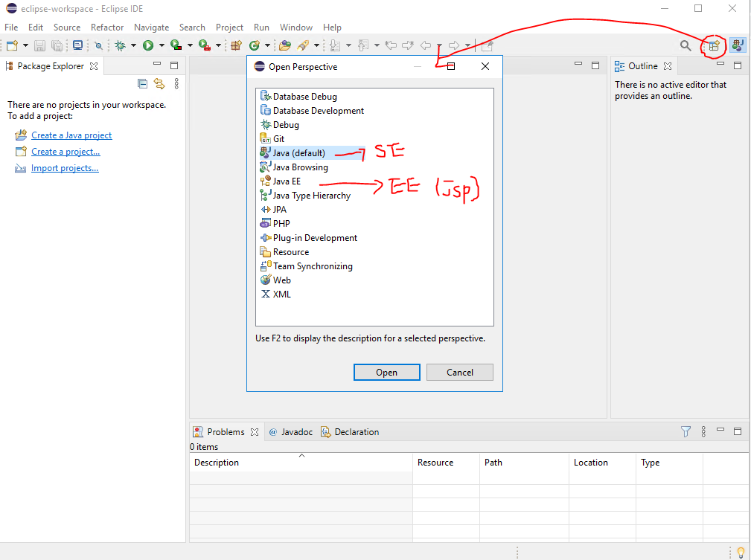Image resolution: width=751 pixels, height=560 pixels.
Task: Toggle the Skip All Breakpoints icon
Action: point(99,45)
